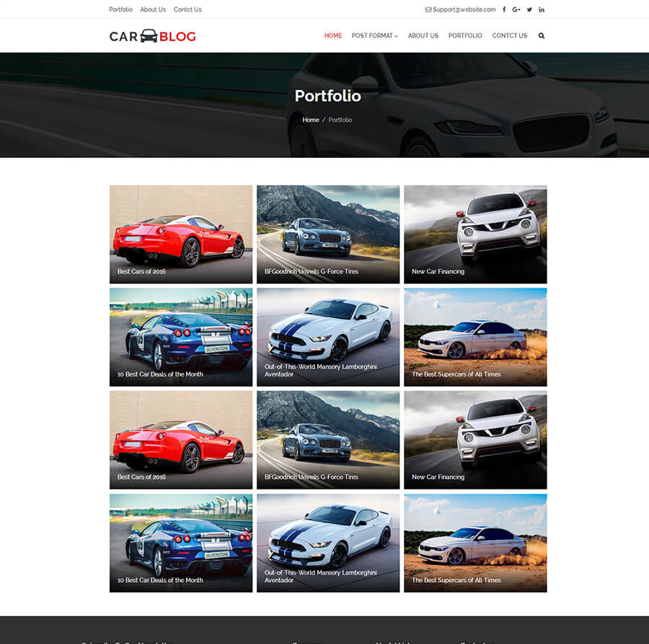This screenshot has width=649, height=644.
Task: Select the first New Car Financing thumbnail
Action: tap(475, 234)
